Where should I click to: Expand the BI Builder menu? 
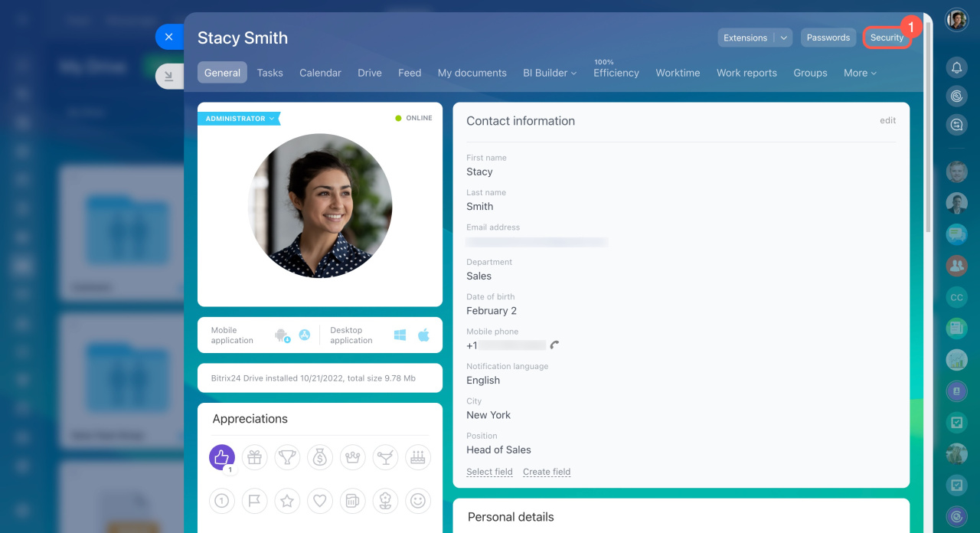(x=550, y=73)
